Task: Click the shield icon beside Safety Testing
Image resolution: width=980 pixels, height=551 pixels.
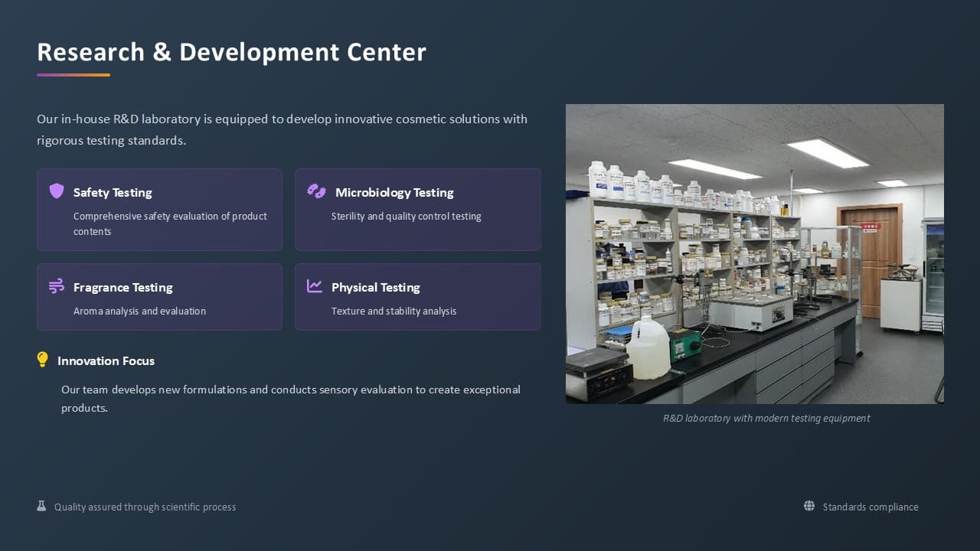Action: tap(57, 191)
